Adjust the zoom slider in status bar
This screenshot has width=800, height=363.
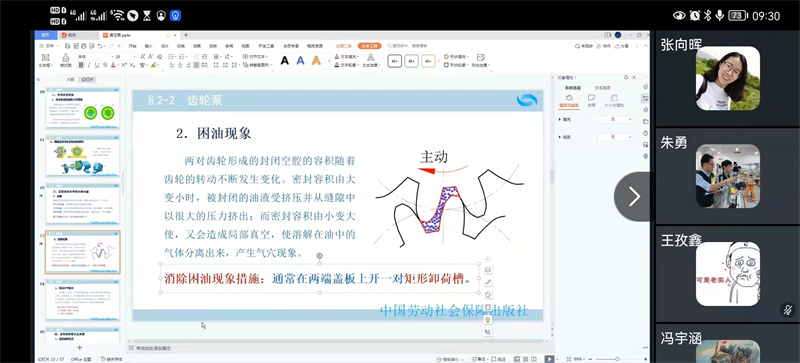coord(616,359)
